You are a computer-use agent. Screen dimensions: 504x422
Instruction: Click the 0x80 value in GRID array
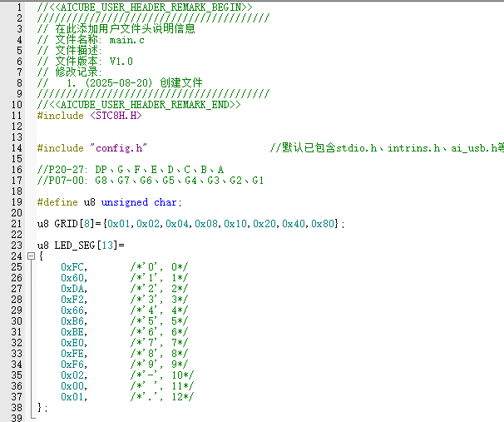(x=322, y=224)
